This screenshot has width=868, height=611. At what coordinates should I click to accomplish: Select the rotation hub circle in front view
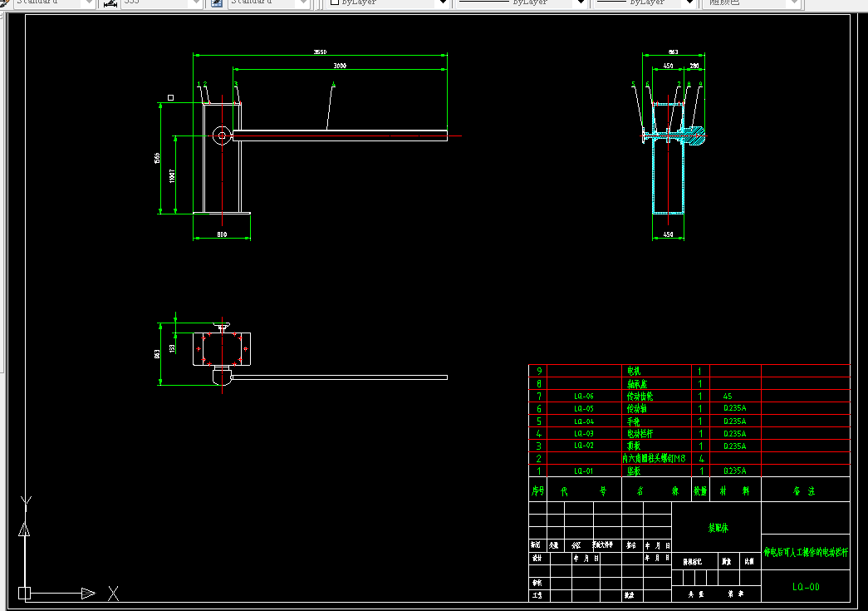click(x=222, y=136)
